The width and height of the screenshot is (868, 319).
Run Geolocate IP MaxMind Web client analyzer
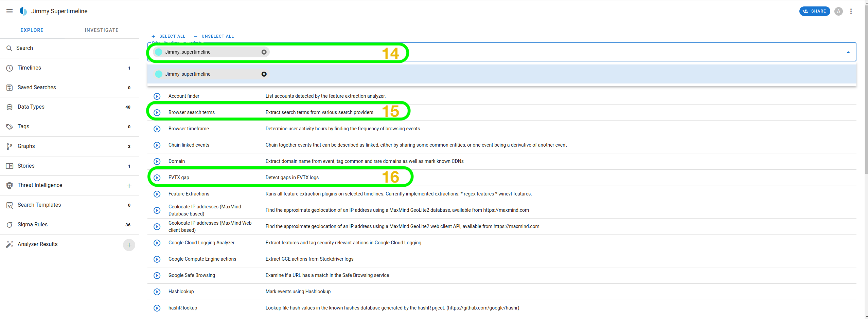(x=157, y=227)
